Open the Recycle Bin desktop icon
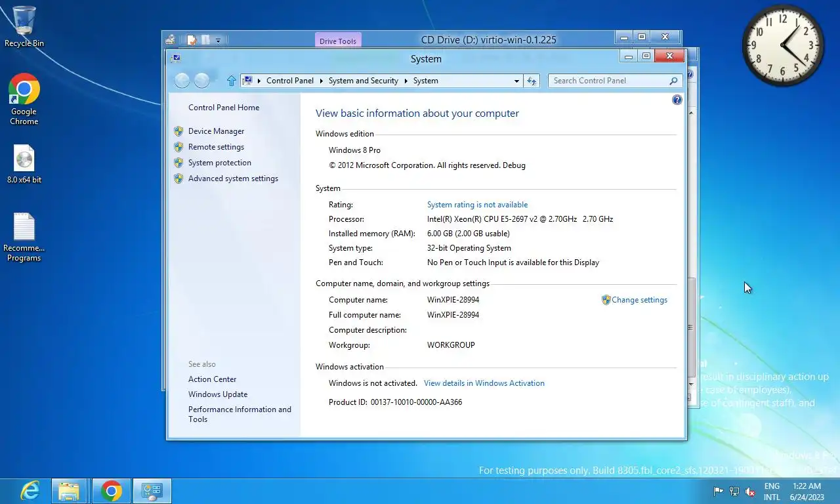This screenshot has height=504, width=840. click(x=24, y=27)
